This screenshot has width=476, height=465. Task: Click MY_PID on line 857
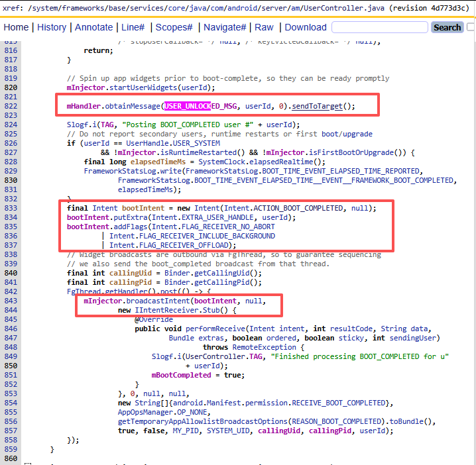(185, 431)
